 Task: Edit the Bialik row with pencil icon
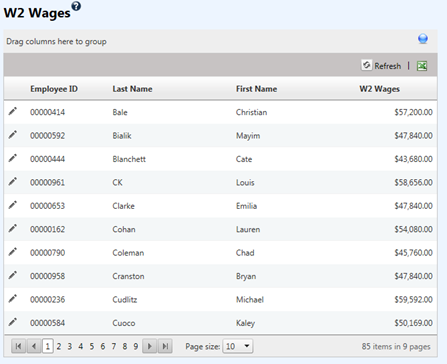point(13,135)
